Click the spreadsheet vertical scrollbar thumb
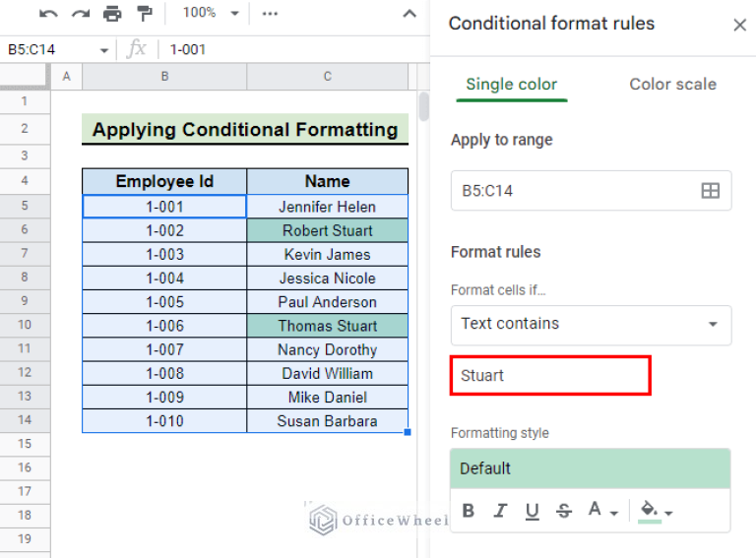The height and width of the screenshot is (558, 756). point(423,106)
